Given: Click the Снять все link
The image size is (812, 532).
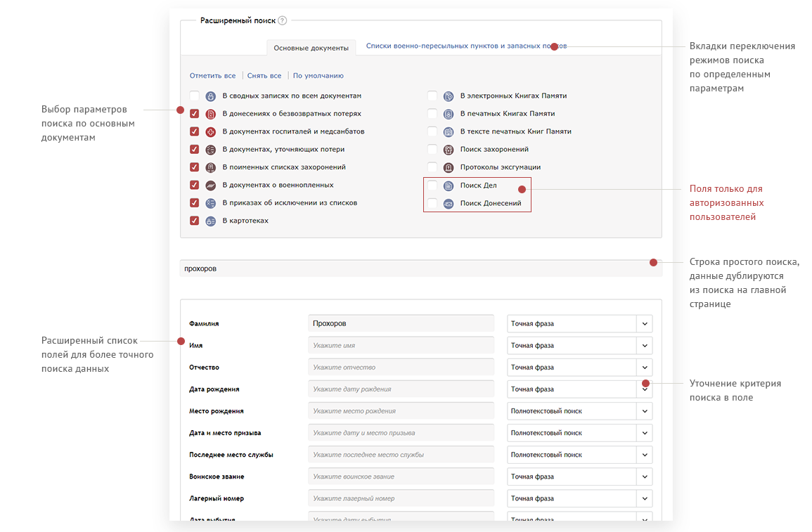Looking at the screenshot, I should [264, 76].
